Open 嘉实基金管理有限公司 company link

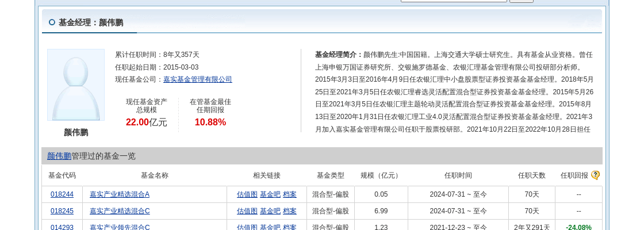pyautogui.click(x=198, y=80)
